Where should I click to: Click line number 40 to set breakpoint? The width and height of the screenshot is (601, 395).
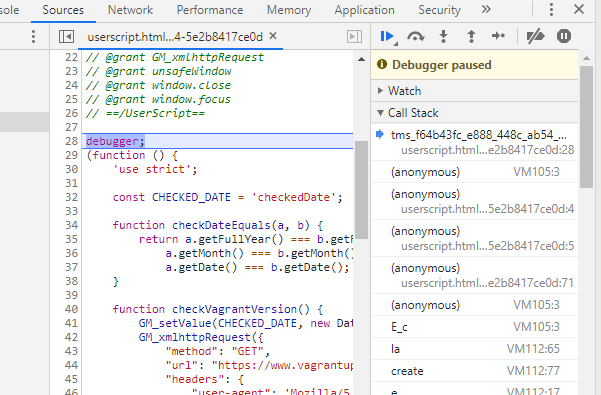(71, 309)
